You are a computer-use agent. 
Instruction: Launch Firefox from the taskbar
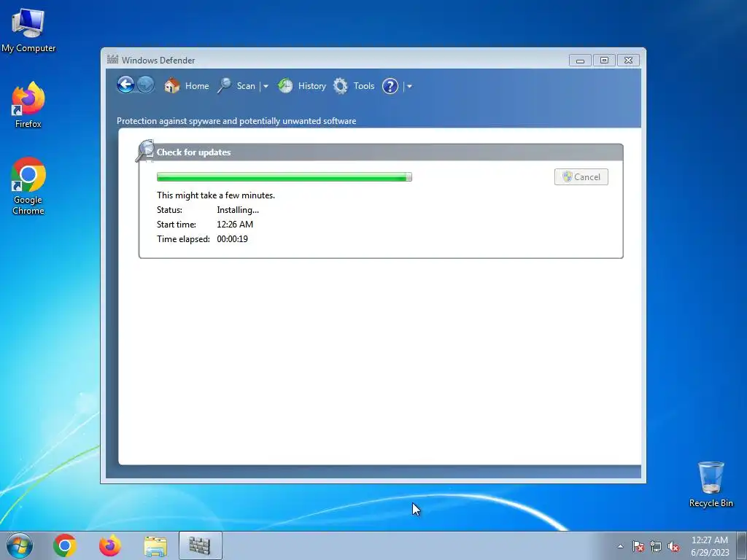tap(109, 545)
